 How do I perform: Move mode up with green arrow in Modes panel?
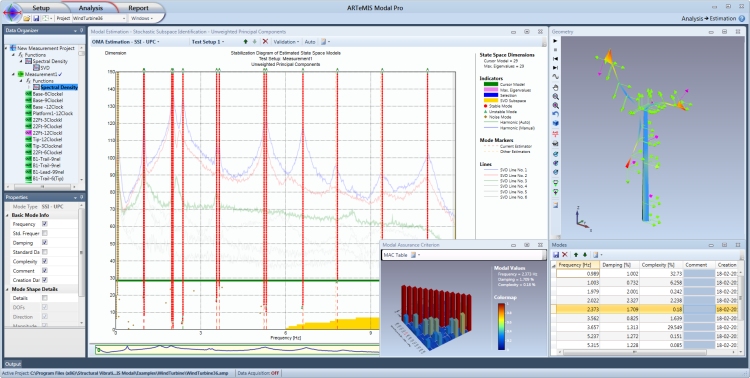pos(576,255)
